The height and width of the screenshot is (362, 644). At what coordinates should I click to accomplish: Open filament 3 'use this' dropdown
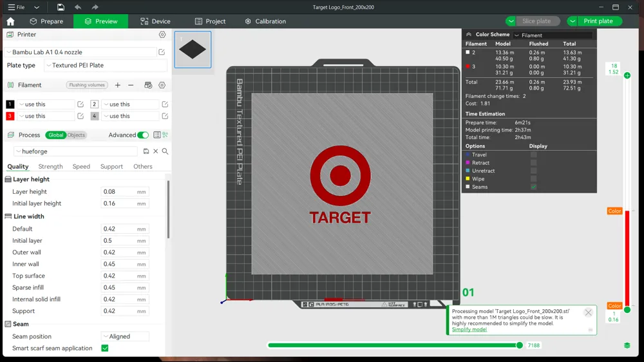coord(46,116)
